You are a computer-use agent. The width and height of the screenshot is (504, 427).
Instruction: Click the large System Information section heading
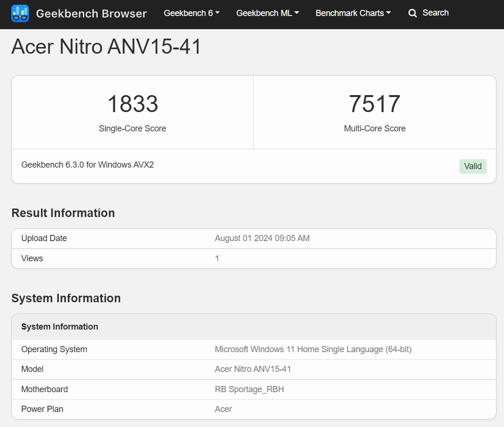tap(66, 298)
